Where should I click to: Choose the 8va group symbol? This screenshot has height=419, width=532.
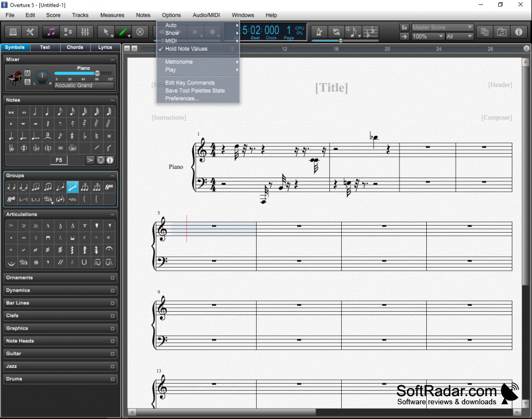[x=109, y=187]
